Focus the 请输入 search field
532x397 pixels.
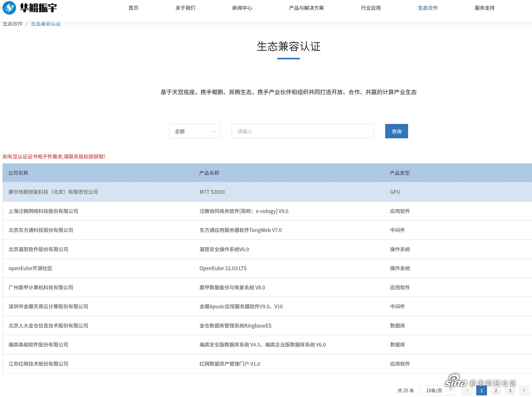pyautogui.click(x=303, y=131)
